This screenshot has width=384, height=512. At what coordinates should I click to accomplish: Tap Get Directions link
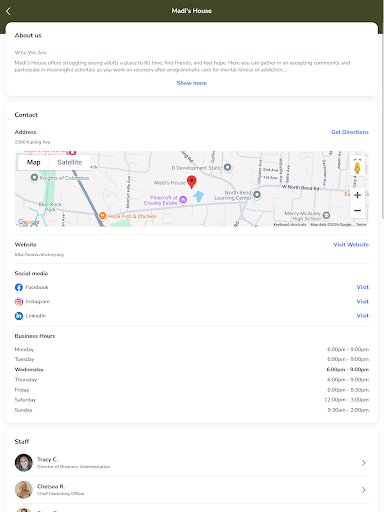[x=350, y=132]
